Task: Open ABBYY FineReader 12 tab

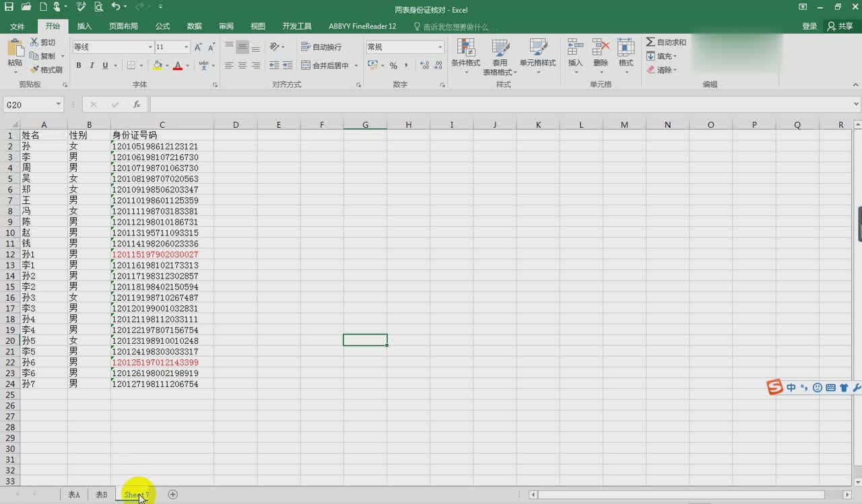Action: [362, 26]
